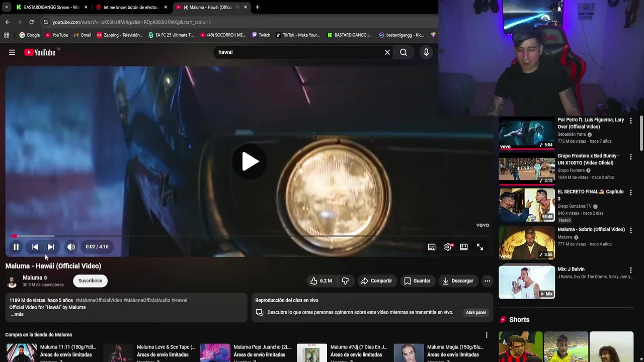Skip to the previous video
Viewport: 644px width, 362px height.
[x=35, y=247]
